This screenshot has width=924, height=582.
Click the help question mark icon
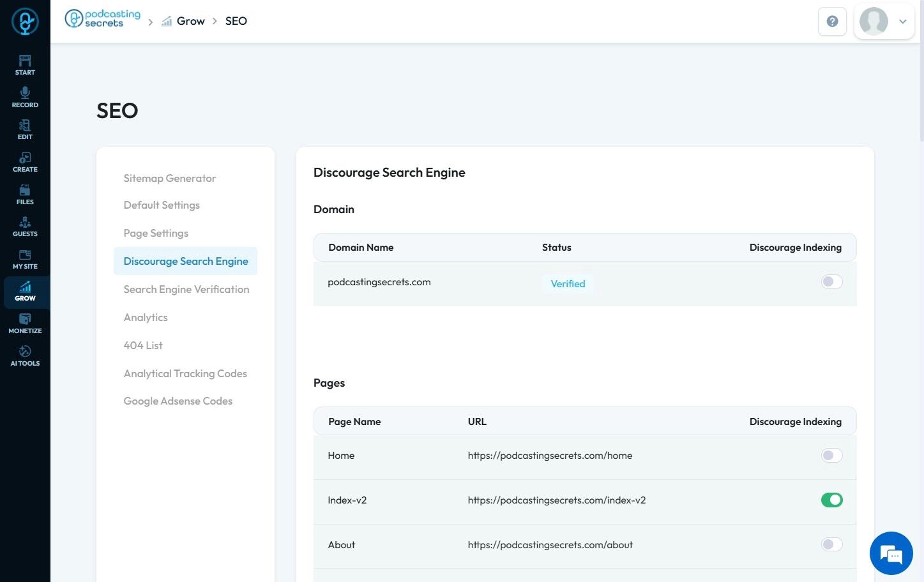coord(832,22)
